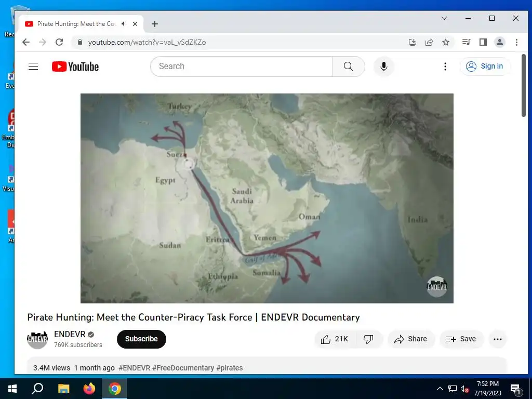Screen dimensions: 532x399
Task: Install app icon in address bar
Action: [x=412, y=42]
